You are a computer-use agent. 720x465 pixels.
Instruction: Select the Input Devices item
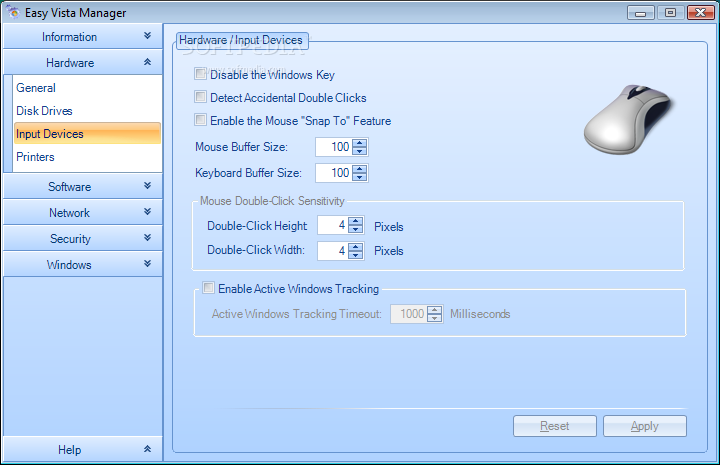87,134
